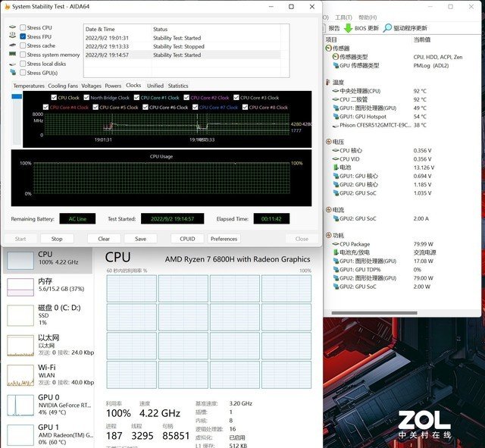Select the 传感器类型 row icon
The width and height of the screenshot is (485, 448).
point(336,57)
